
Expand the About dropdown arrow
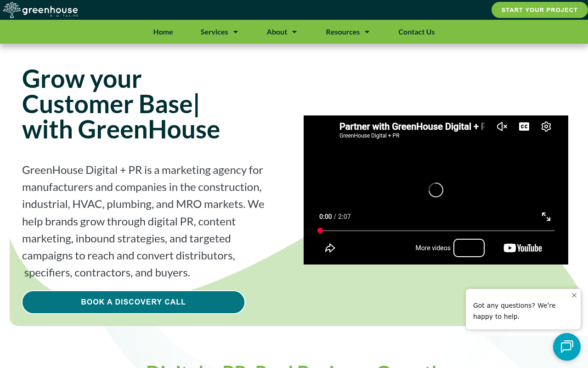[294, 32]
